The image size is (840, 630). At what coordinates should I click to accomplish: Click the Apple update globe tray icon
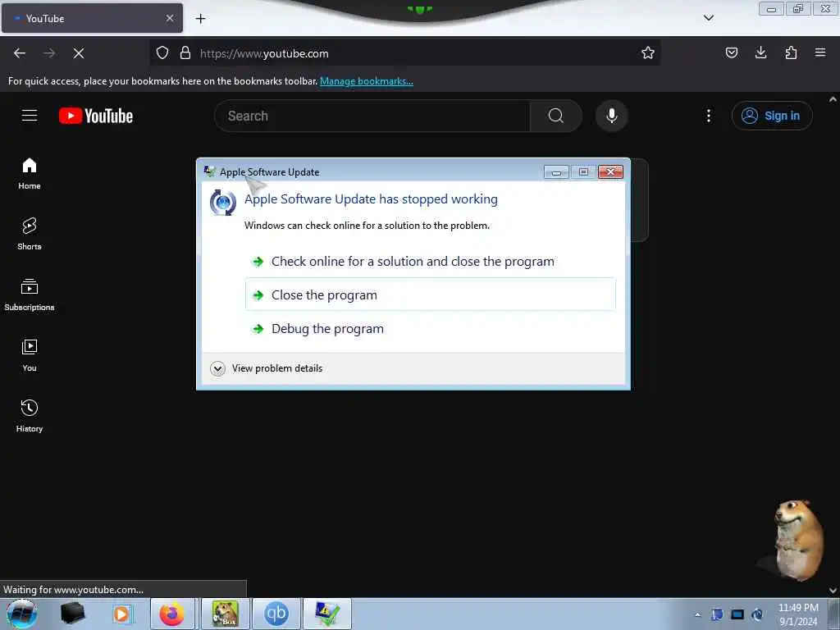757,614
